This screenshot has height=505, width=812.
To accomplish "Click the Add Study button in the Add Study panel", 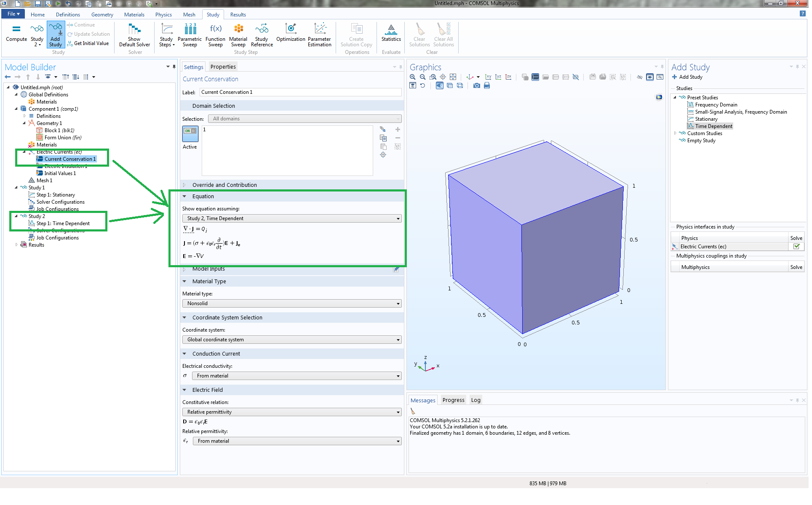I will [x=687, y=77].
